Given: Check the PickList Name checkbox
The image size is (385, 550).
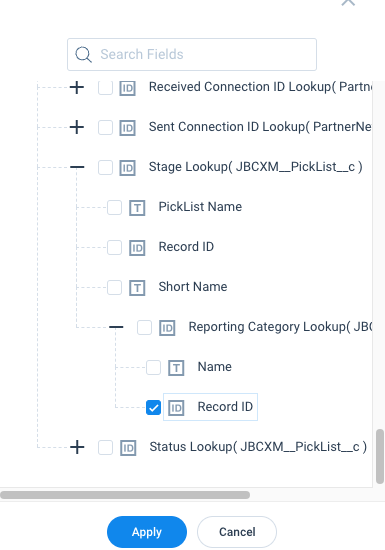Looking at the screenshot, I should pyautogui.click(x=114, y=208).
